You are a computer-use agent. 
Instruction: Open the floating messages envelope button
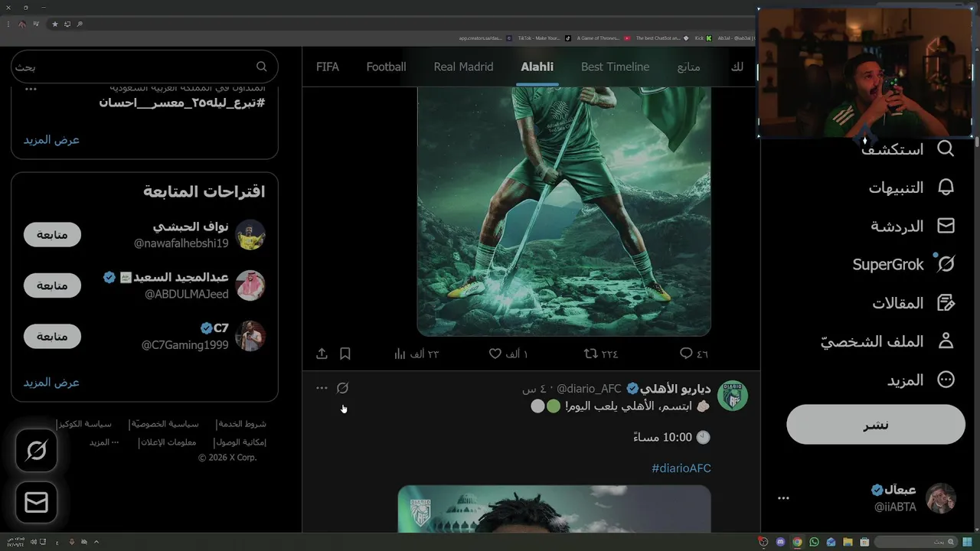point(37,502)
